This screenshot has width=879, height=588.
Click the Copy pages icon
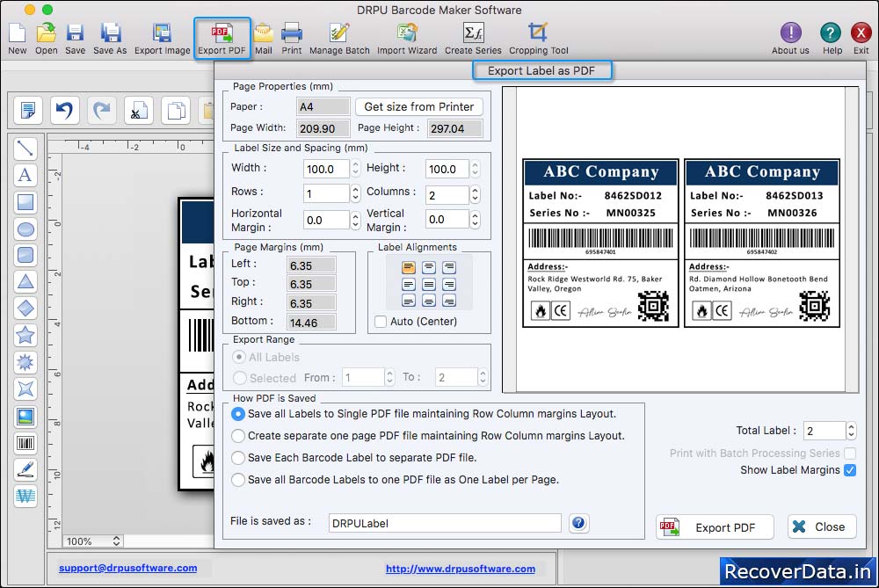[x=176, y=111]
